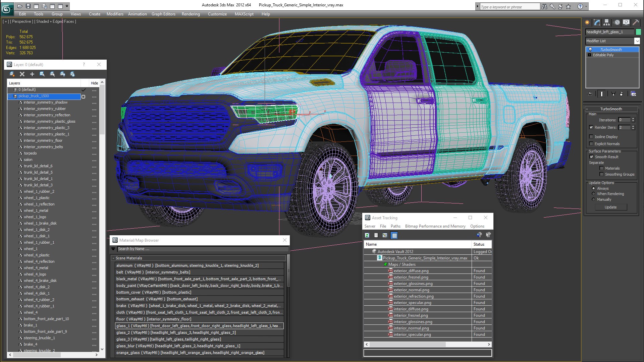Viewport: 644px width, 362px height.
Task: Open the Hierarchy command panel tab
Action: click(x=607, y=22)
